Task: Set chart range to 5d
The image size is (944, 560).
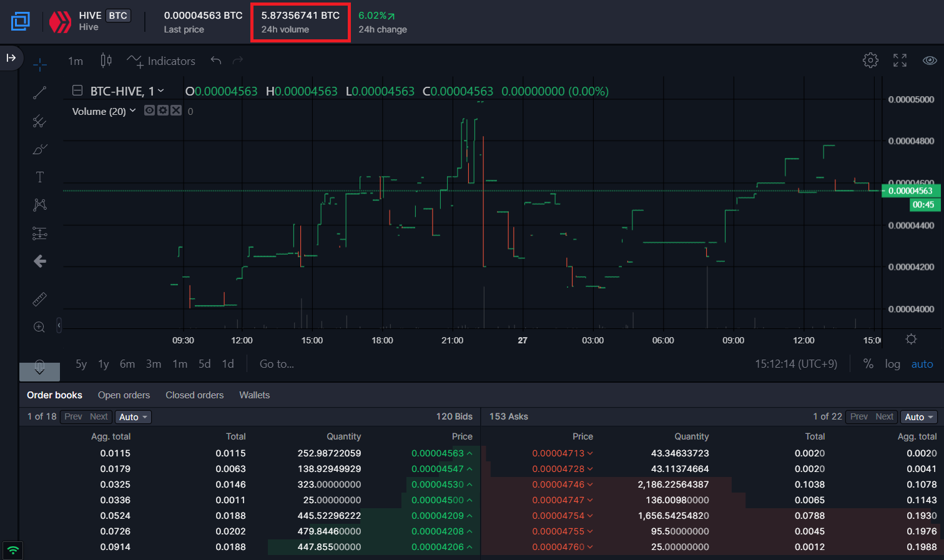Action: pyautogui.click(x=205, y=364)
